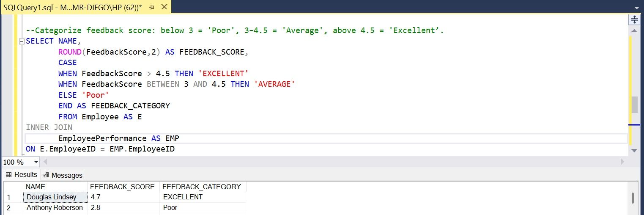Click the green Categorize feedback score comment
The height and width of the screenshot is (215, 644).
coord(235,30)
